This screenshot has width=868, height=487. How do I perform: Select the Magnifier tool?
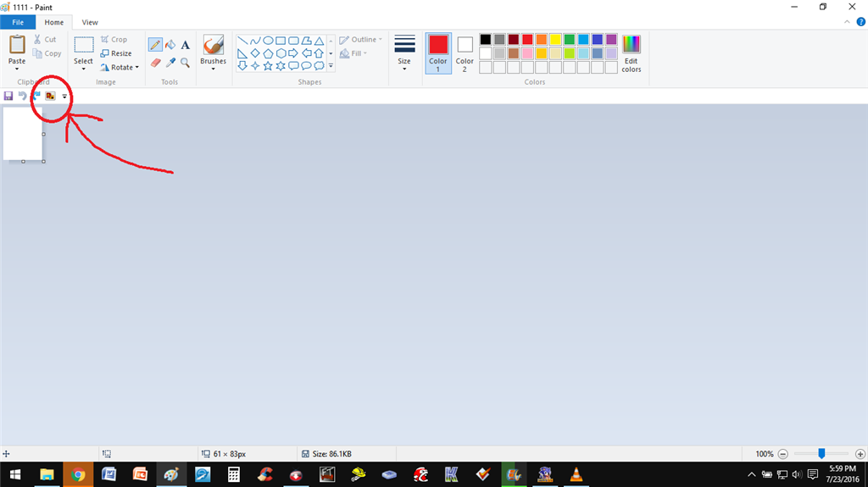185,63
